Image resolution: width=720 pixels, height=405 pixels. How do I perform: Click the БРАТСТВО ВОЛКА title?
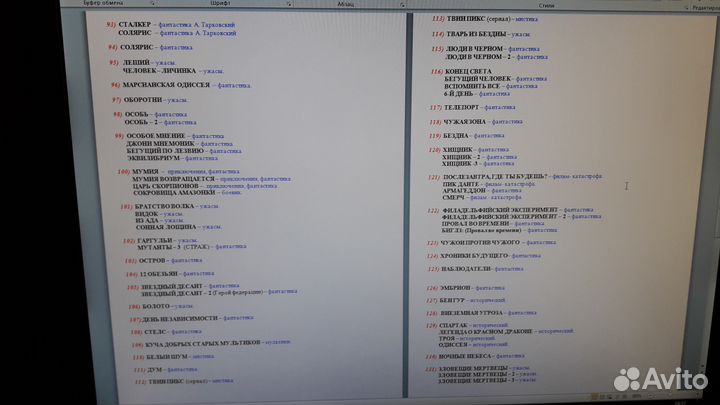click(x=164, y=206)
